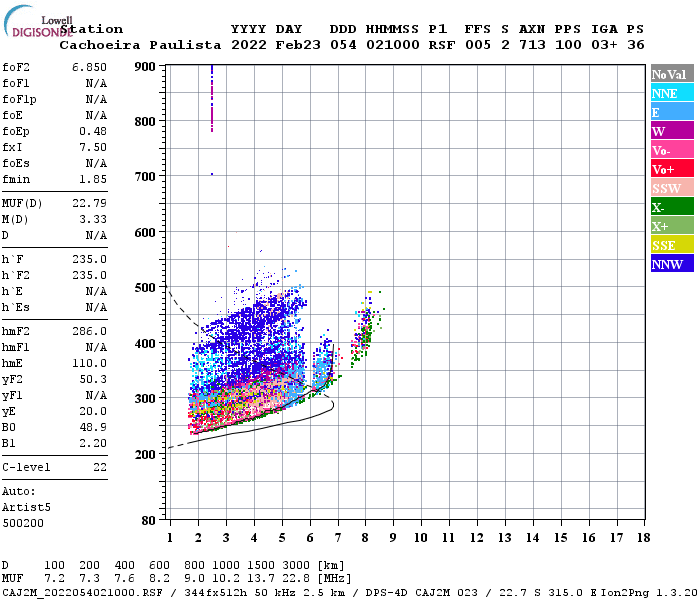Click the Cachoeira Paulista station name
Screen dimensions: 700x600
[140, 45]
